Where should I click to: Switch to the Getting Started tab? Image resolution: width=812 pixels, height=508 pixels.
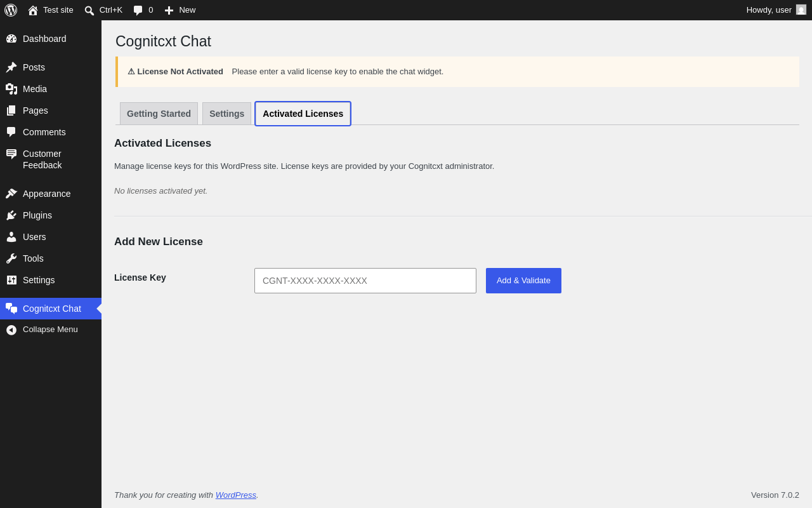tap(159, 114)
